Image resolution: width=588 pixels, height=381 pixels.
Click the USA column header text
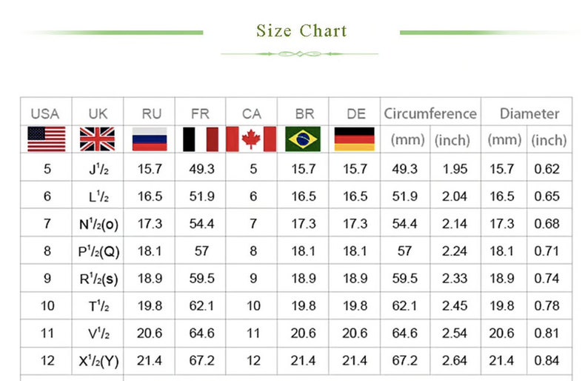click(45, 113)
